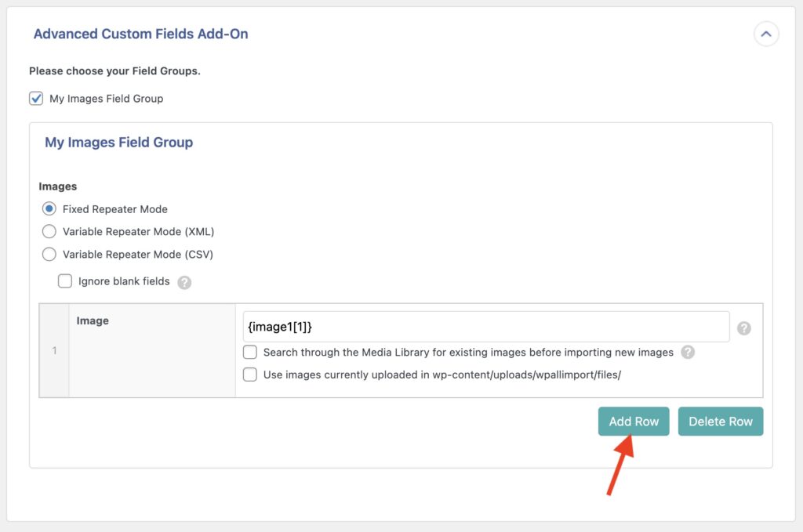Click 'Please choose your Field Groups' text

tap(114, 71)
